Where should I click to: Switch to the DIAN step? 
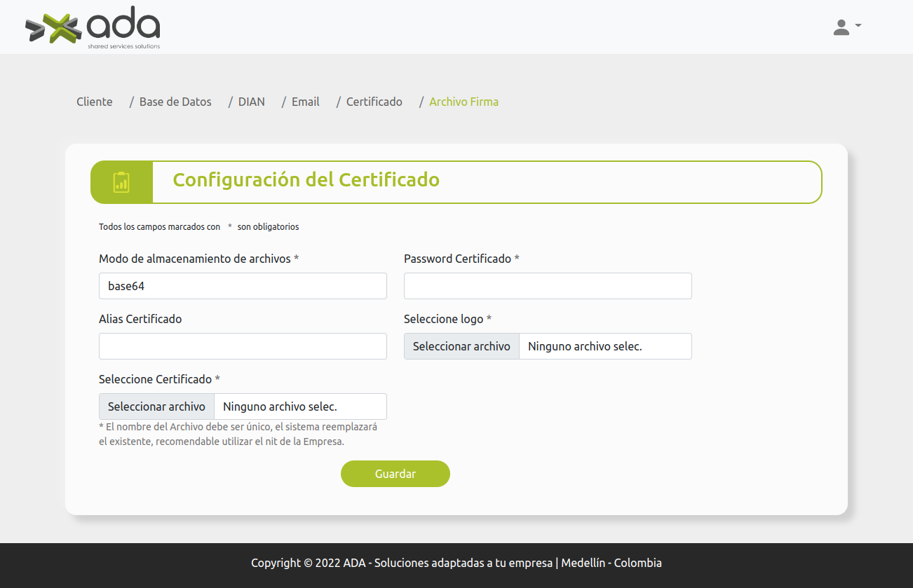tap(251, 102)
